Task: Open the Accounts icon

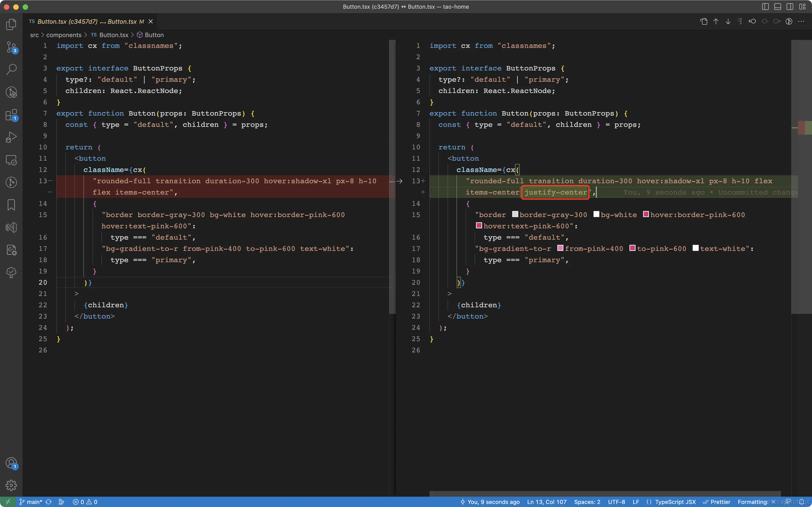Action: [x=11, y=463]
